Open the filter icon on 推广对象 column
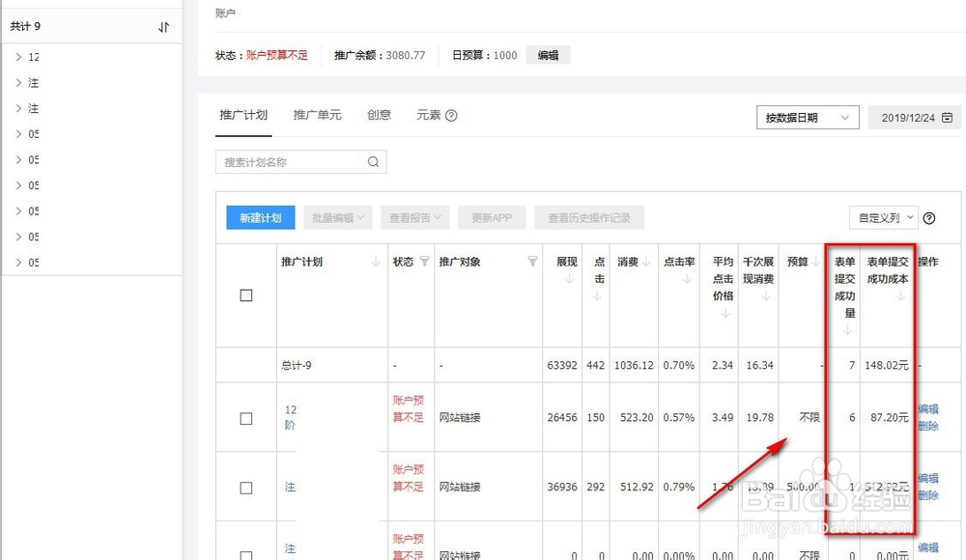966x560 pixels. click(x=533, y=262)
